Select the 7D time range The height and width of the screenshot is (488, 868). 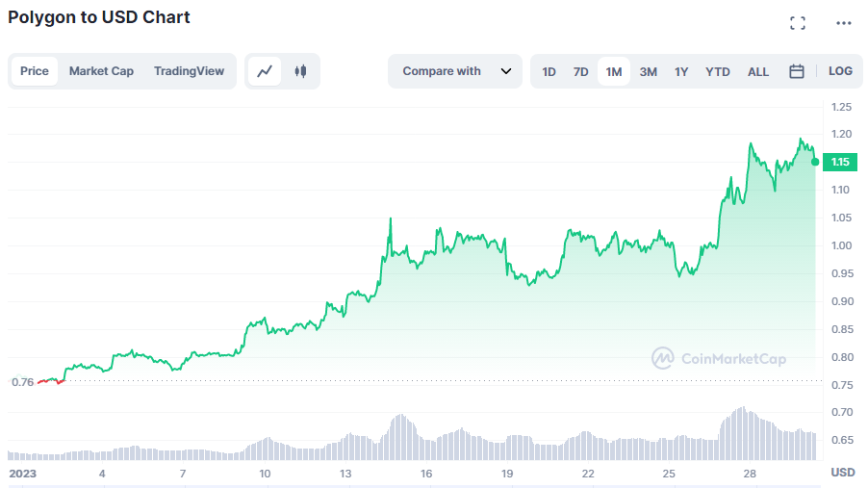(x=580, y=71)
